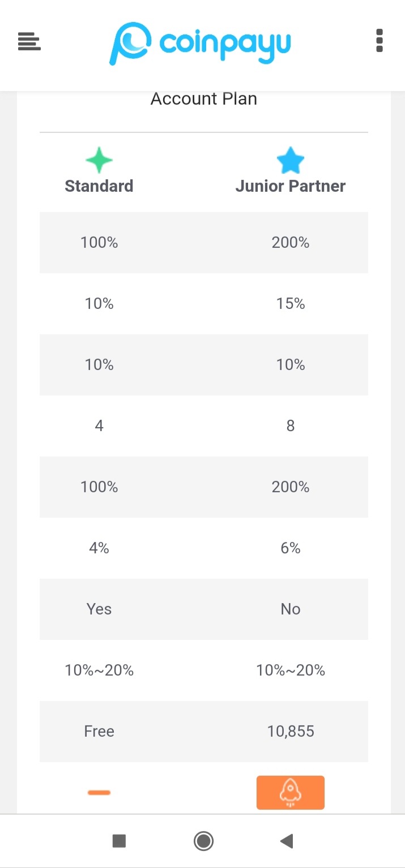Image resolution: width=405 pixels, height=868 pixels.
Task: Tap the Android back triangle button
Action: [287, 841]
